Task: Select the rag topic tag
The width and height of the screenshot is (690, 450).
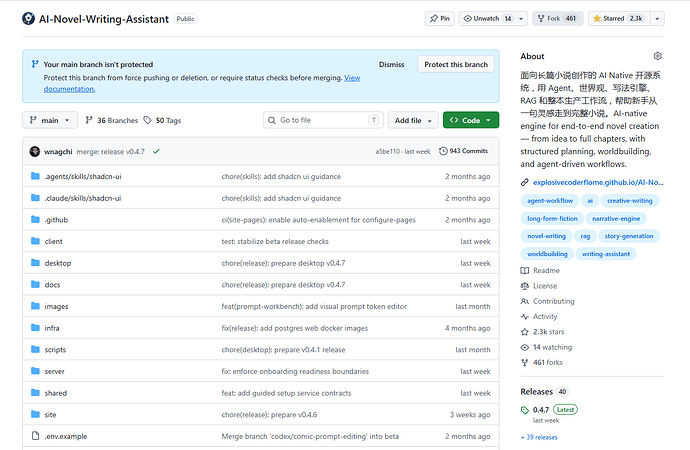Action: coord(585,236)
